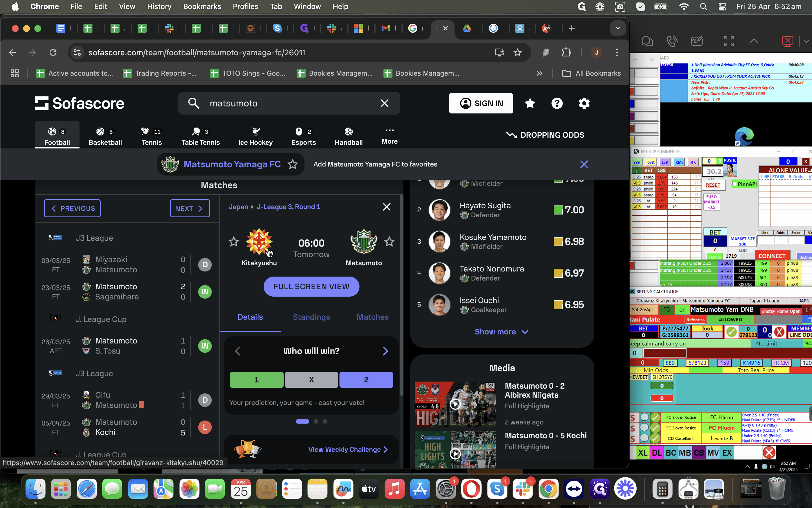Open Spotlight search in menu bar
This screenshot has width=812, height=508.
coord(704,6)
